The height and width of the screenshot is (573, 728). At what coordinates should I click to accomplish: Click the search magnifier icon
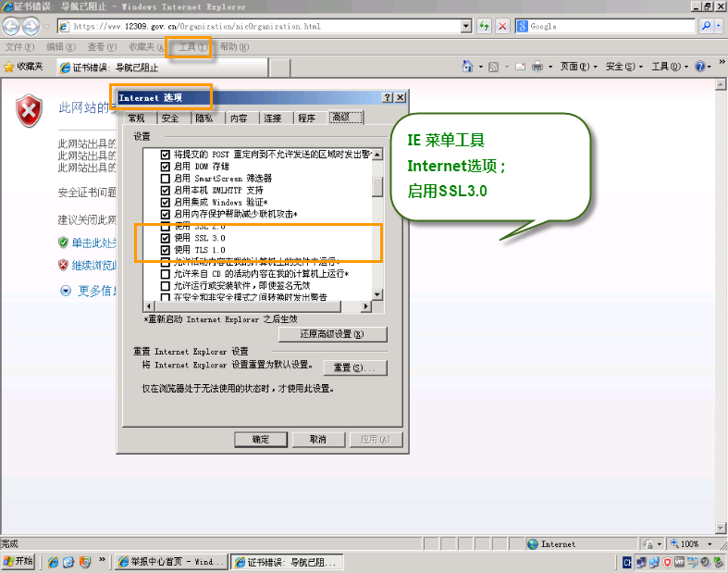706,26
